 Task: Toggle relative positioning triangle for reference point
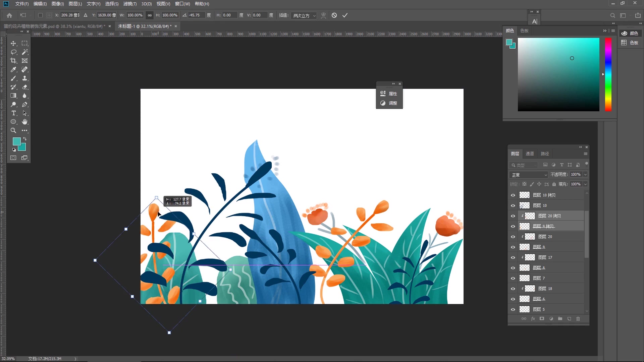tap(86, 15)
